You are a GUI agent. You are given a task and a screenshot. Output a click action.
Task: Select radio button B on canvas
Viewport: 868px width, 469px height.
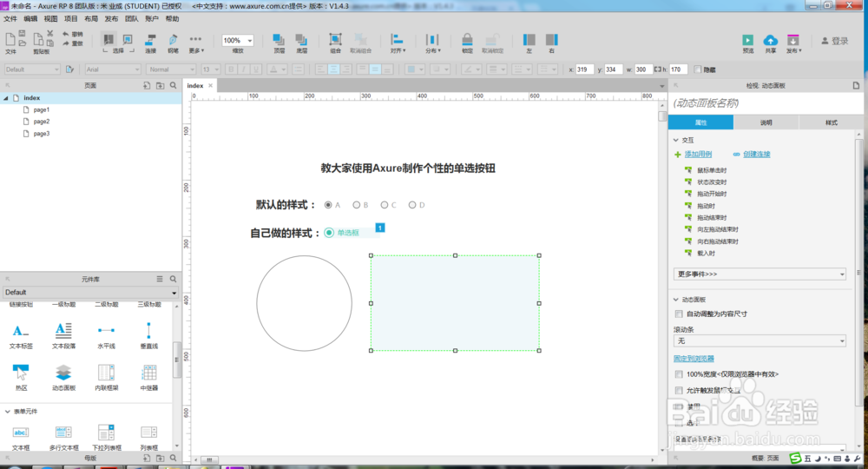(357, 205)
